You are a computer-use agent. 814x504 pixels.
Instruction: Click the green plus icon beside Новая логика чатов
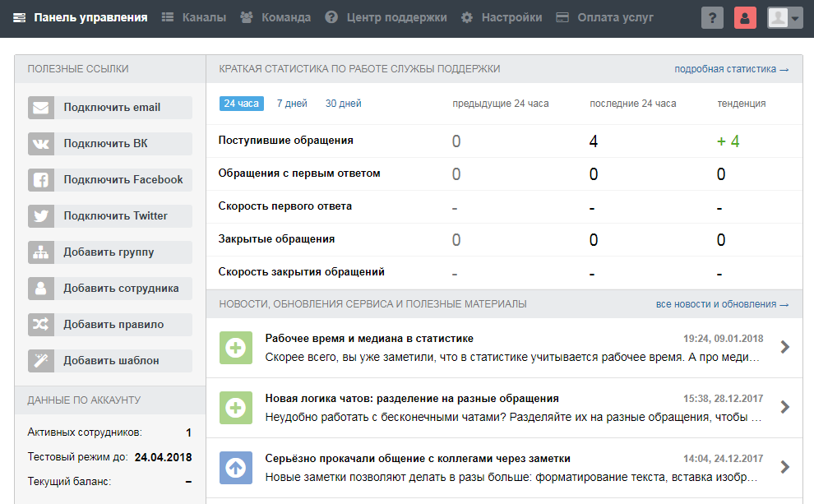click(236, 405)
